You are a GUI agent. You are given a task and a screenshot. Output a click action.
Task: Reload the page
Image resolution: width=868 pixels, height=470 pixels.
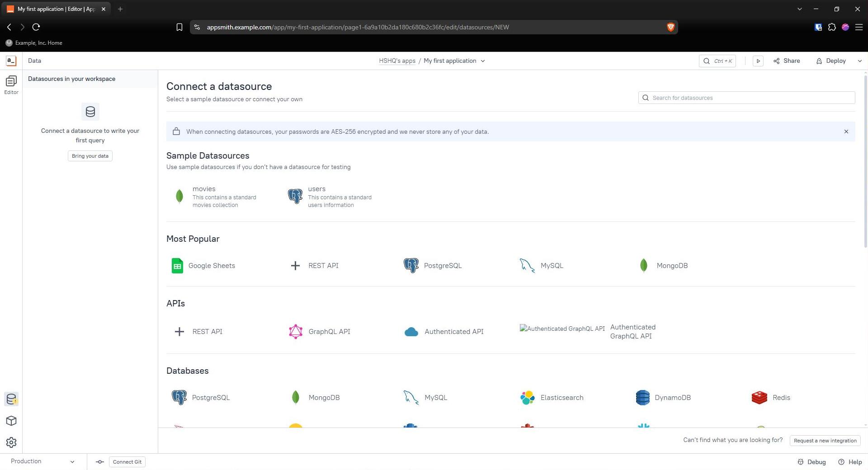point(36,27)
